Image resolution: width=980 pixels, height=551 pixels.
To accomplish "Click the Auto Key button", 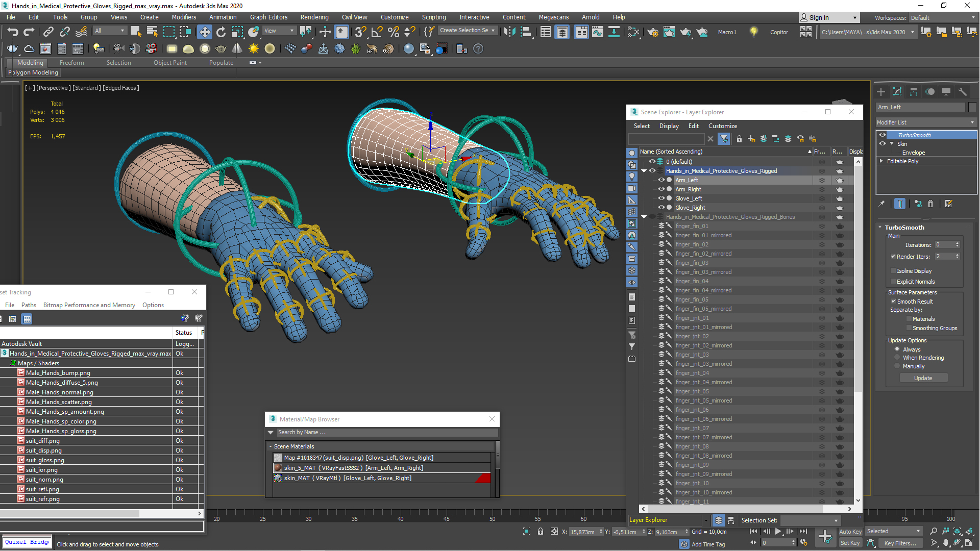I will [850, 532].
